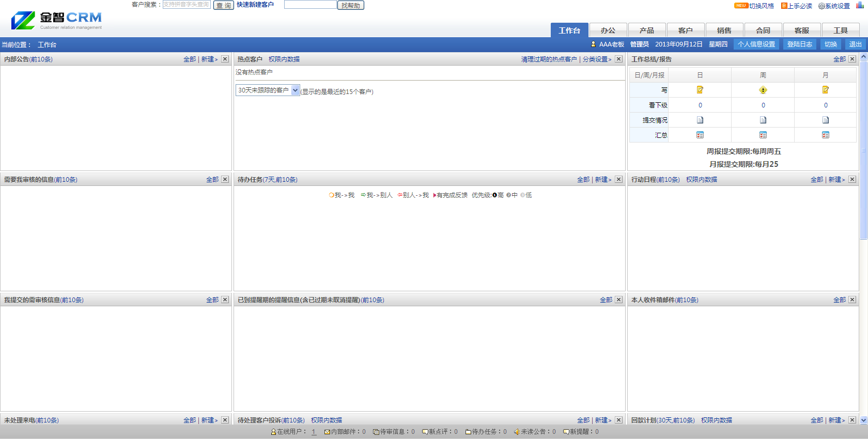868x439 pixels.
Task: Show 全部 in the 工作总结/报告 panel
Action: 840,59
